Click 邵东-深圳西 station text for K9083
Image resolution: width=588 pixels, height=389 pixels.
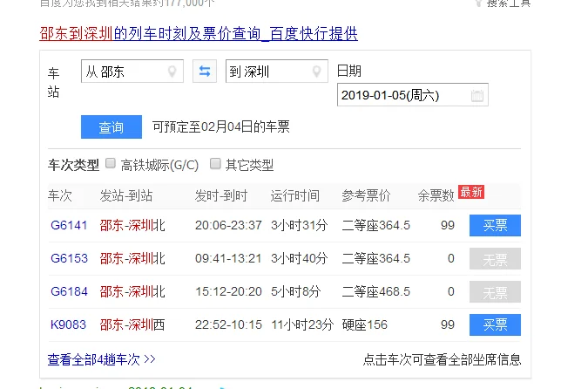click(x=132, y=324)
